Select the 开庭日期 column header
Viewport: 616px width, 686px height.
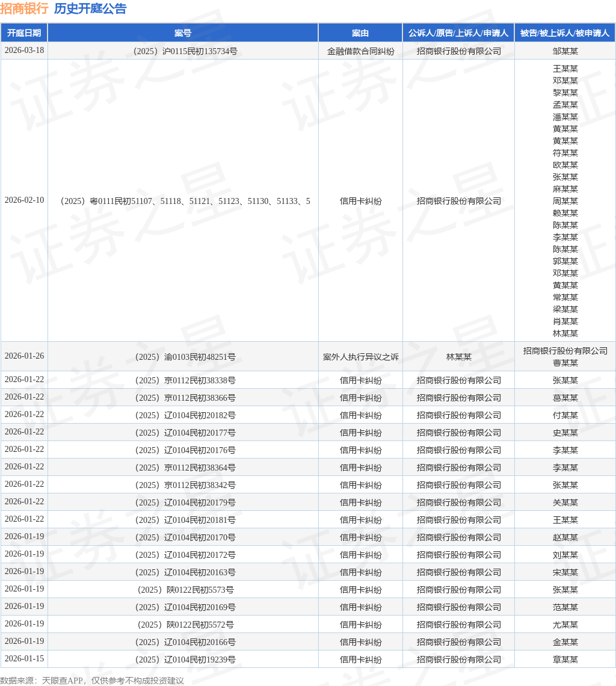tap(24, 33)
